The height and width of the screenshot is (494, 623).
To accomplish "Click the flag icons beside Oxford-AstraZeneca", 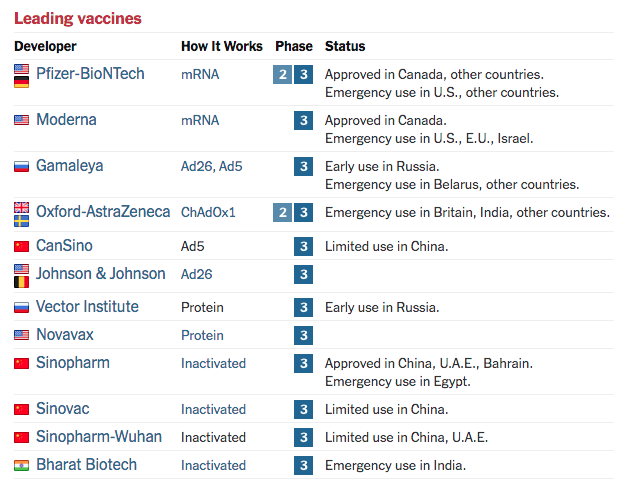I will pyautogui.click(x=21, y=213).
